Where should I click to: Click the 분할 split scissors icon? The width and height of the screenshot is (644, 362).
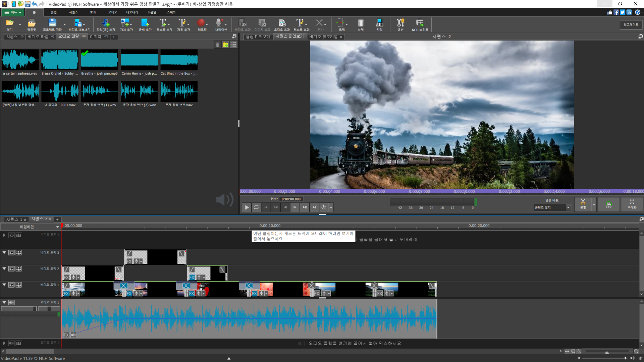[583, 202]
